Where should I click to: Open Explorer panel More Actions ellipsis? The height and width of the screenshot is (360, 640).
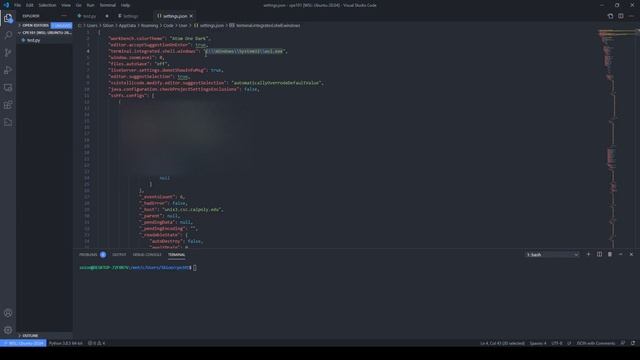tap(64, 16)
